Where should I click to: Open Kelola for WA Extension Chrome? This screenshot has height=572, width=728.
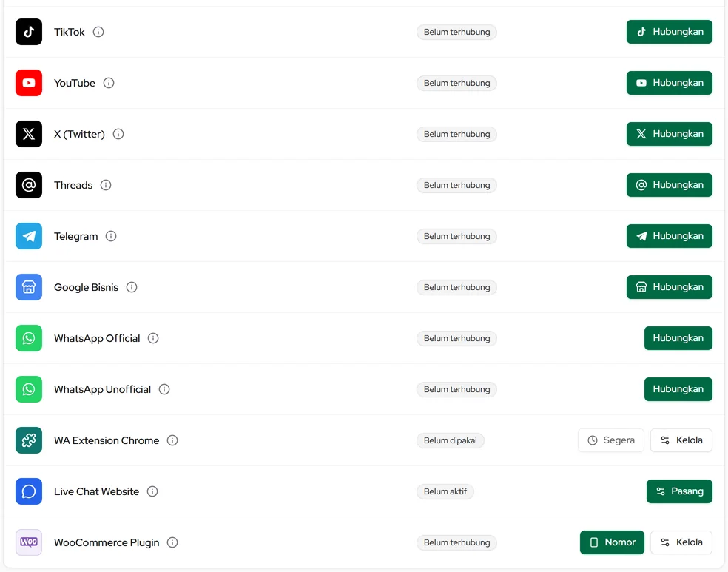click(681, 440)
